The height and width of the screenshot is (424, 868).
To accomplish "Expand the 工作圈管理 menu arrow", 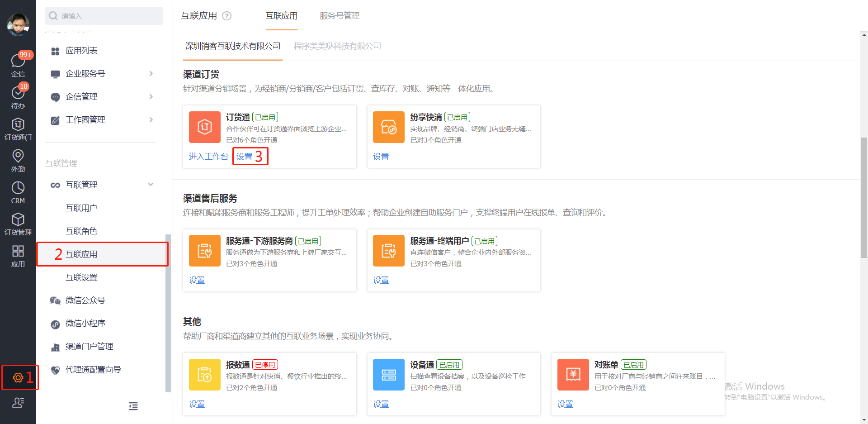I will point(151,119).
